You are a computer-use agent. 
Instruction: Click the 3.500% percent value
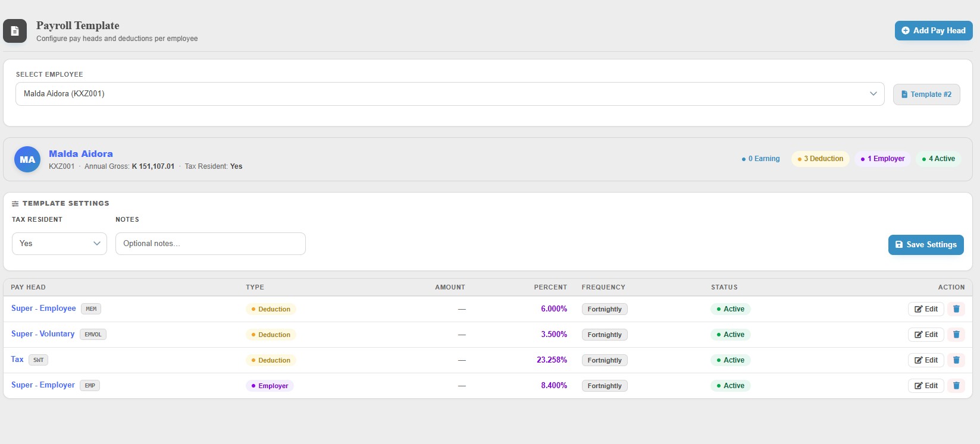tap(554, 335)
